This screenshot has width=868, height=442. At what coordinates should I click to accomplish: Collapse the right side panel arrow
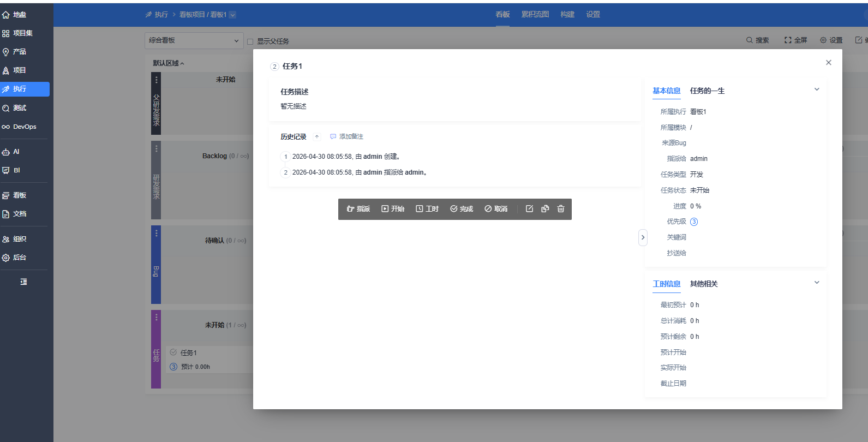tap(643, 237)
